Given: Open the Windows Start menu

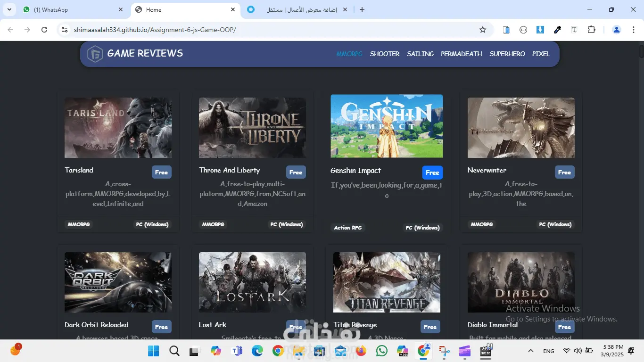Looking at the screenshot, I should coord(154,351).
